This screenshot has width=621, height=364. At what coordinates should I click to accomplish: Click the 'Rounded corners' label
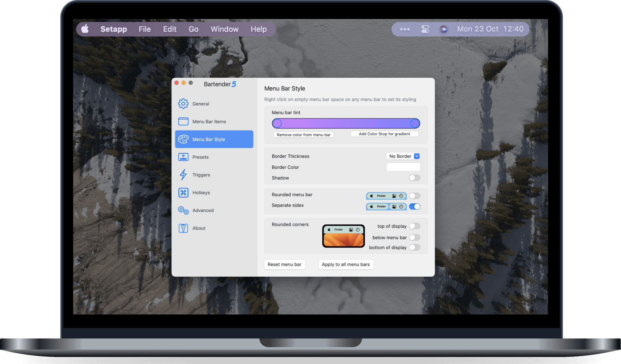point(290,224)
